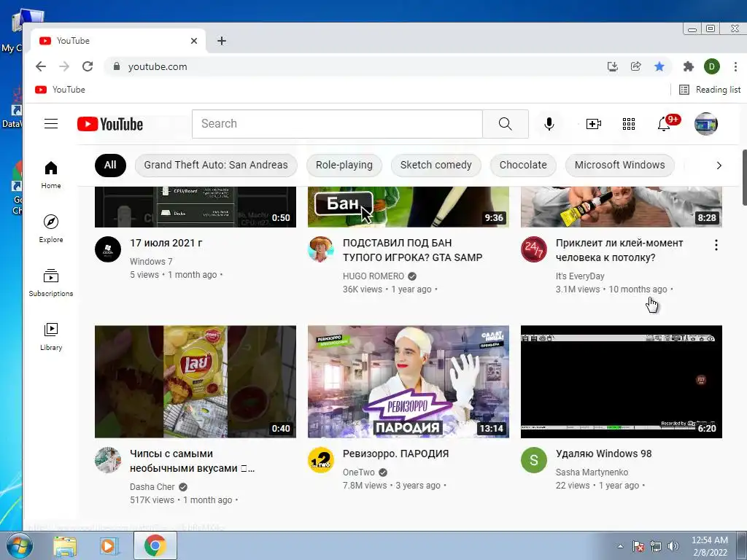The width and height of the screenshot is (747, 560).
Task: Open the three-dot menu for the клей-момент video
Action: coord(716,245)
